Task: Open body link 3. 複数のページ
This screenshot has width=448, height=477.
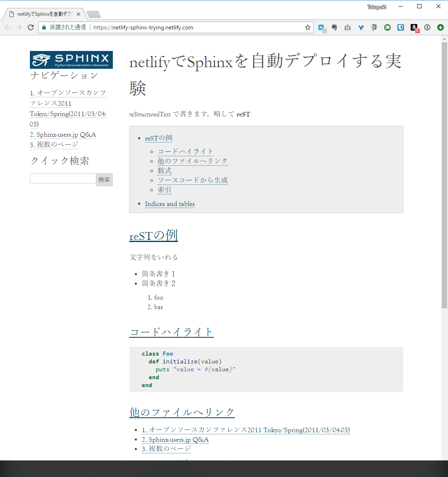Action: pos(166,449)
